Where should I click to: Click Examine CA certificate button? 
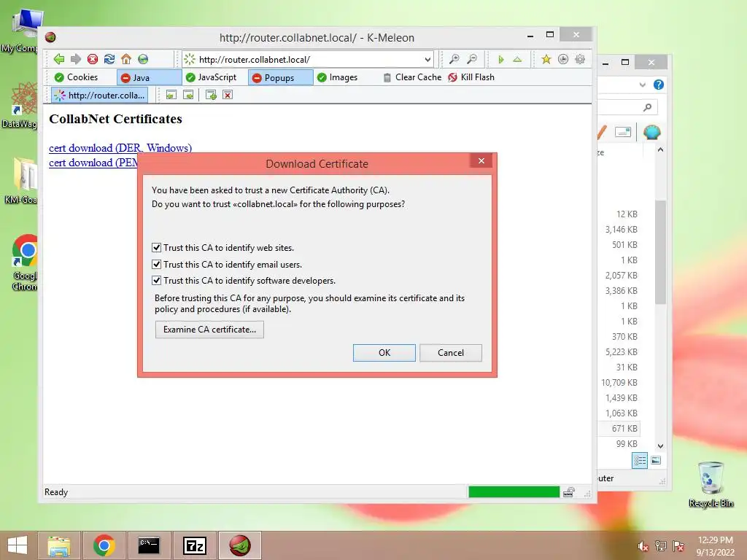tap(209, 330)
